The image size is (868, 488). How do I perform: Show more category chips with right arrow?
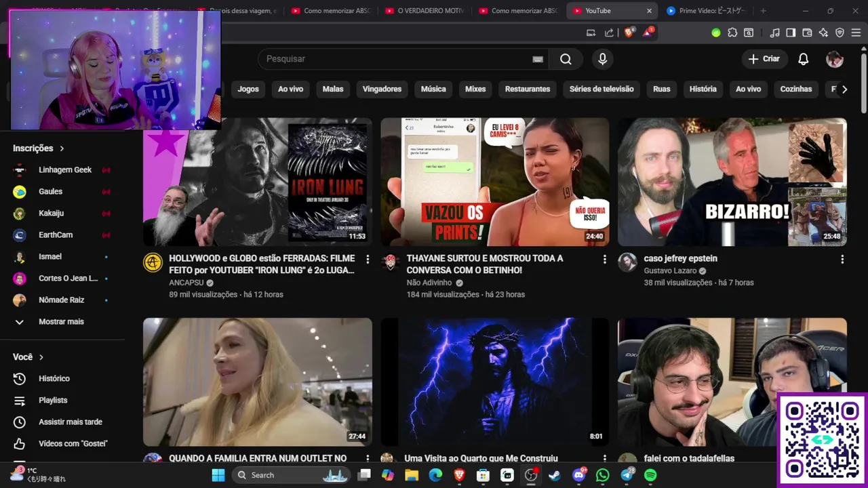(844, 89)
